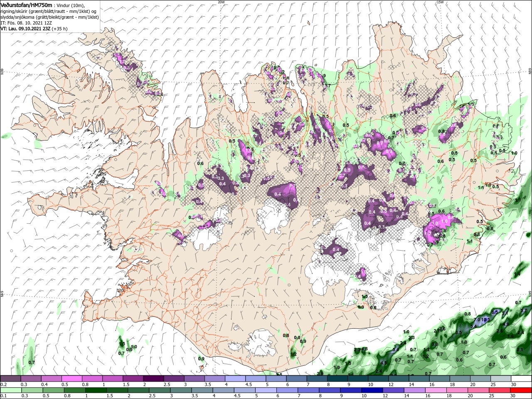532x399 pixels.
Task: Pick top-row swatch between 0.8 and 1
Action: pyautogui.click(x=92, y=379)
